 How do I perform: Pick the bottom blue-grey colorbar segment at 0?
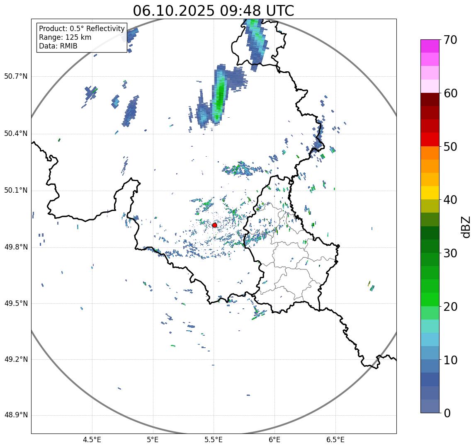point(430,406)
